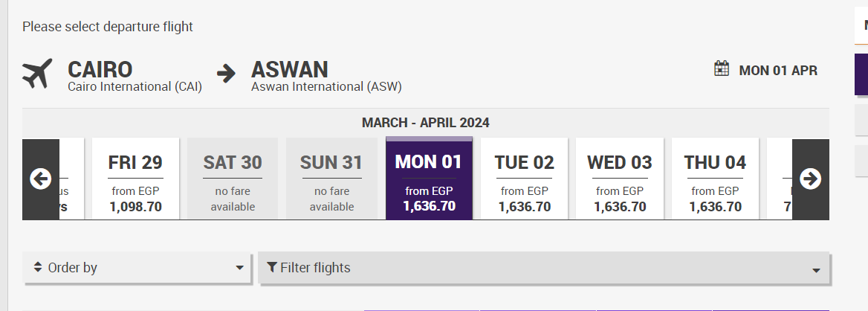Click the sort arrows icon in Order by
This screenshot has height=311, width=868.
tap(38, 268)
